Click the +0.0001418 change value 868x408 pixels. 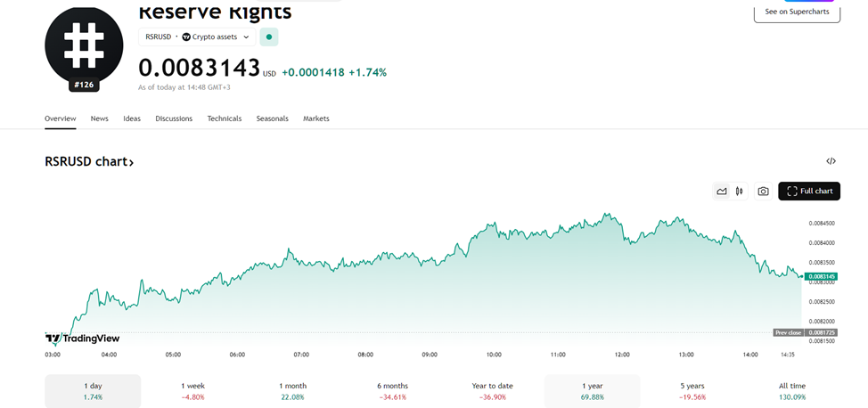314,72
